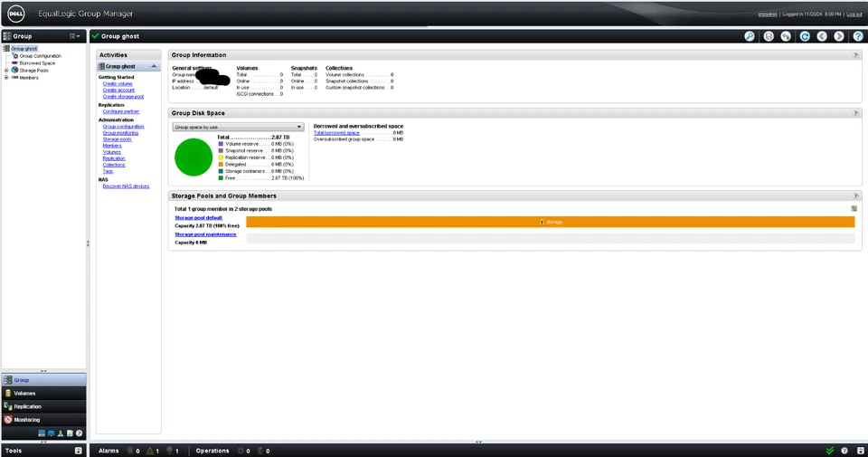This screenshot has height=457, width=868.
Task: Expand the Members tree node
Action: pos(6,78)
